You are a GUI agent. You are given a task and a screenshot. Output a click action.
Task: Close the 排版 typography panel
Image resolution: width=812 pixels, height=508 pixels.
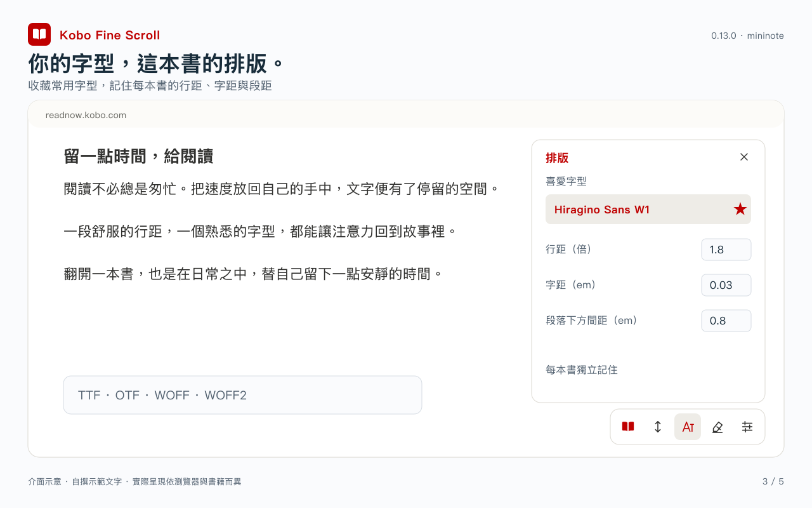pos(744,157)
